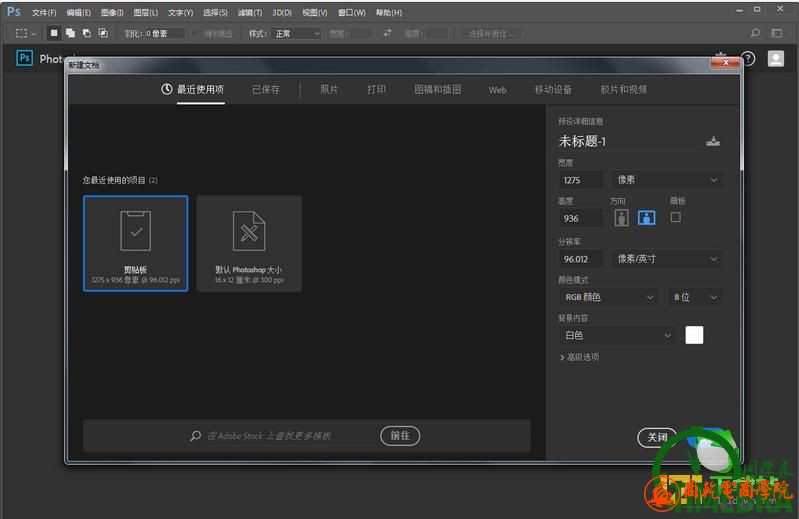The width and height of the screenshot is (799, 519).
Task: Switch to the 照片 tab
Action: (x=329, y=90)
